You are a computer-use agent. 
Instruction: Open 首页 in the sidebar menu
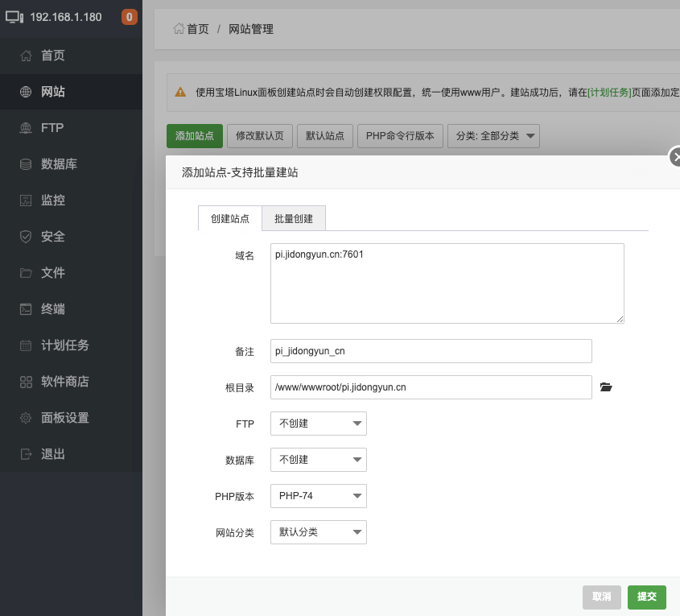pyautogui.click(x=71, y=56)
